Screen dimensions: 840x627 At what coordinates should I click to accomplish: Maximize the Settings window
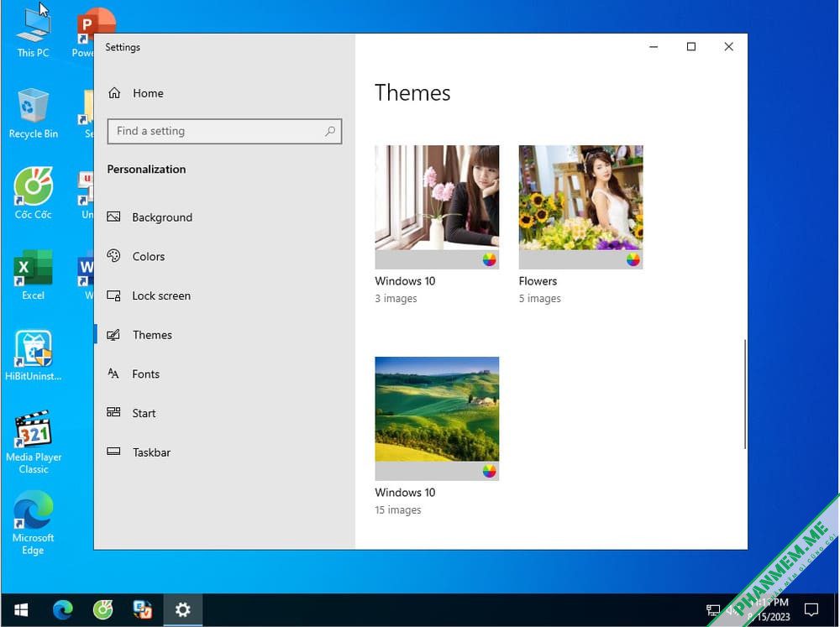tap(691, 46)
